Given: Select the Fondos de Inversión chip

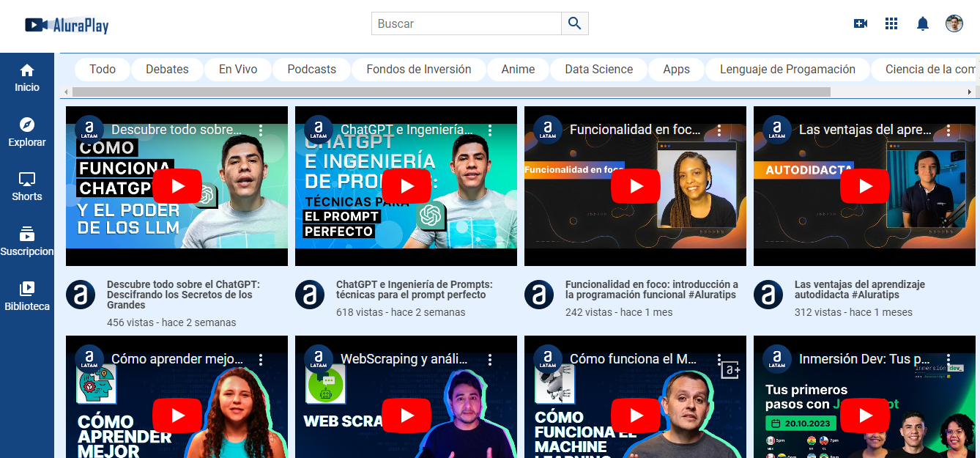Looking at the screenshot, I should [419, 69].
